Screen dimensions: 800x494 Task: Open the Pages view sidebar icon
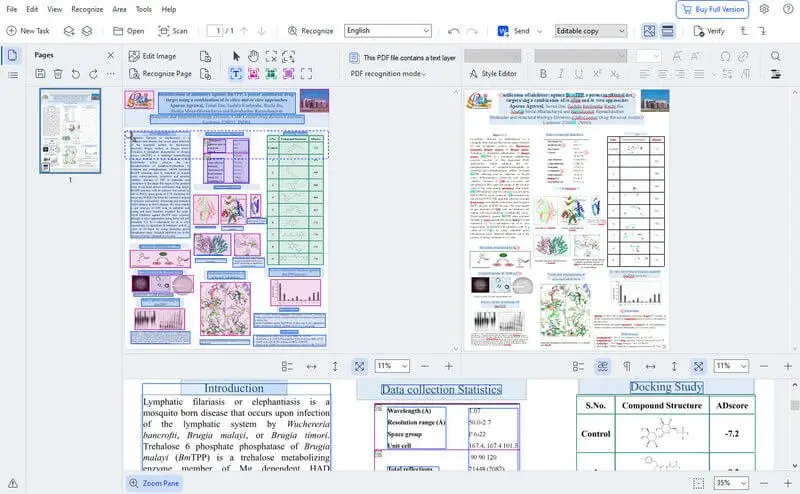(13, 55)
